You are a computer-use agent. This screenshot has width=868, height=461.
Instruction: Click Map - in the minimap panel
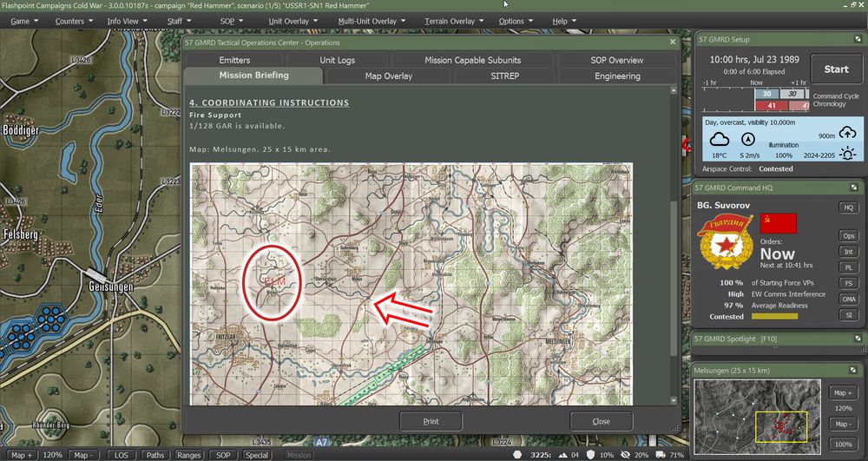coord(843,424)
